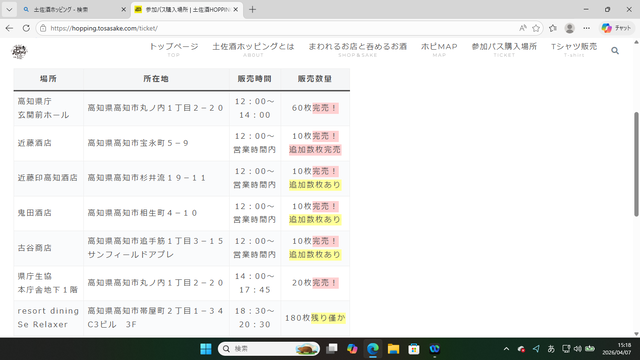This screenshot has width=640, height=360.
Task: Open Microsoft Store from the taskbar
Action: (414, 349)
